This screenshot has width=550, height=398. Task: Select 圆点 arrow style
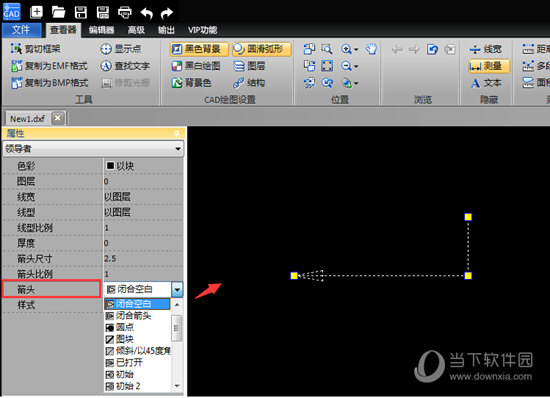pos(137,328)
